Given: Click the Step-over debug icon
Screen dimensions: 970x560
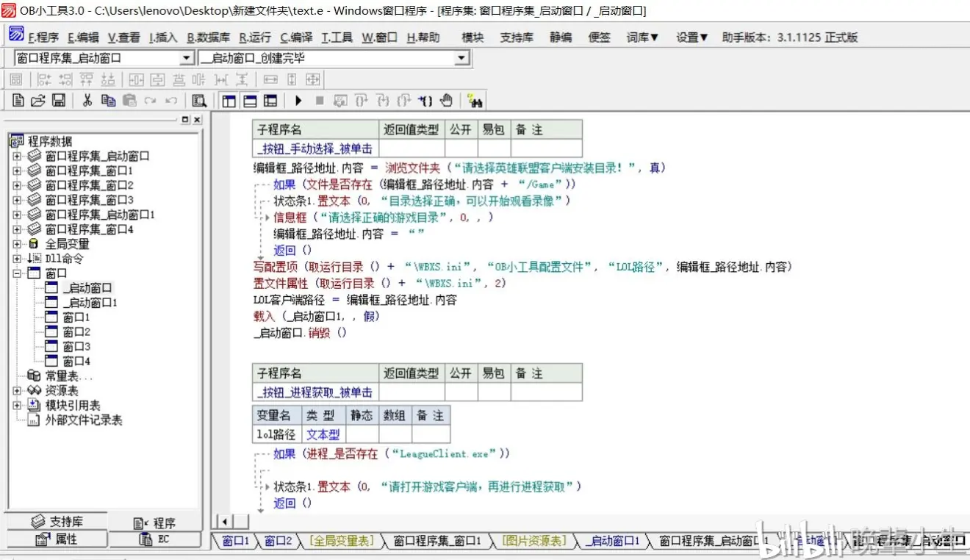Looking at the screenshot, I should point(361,101).
